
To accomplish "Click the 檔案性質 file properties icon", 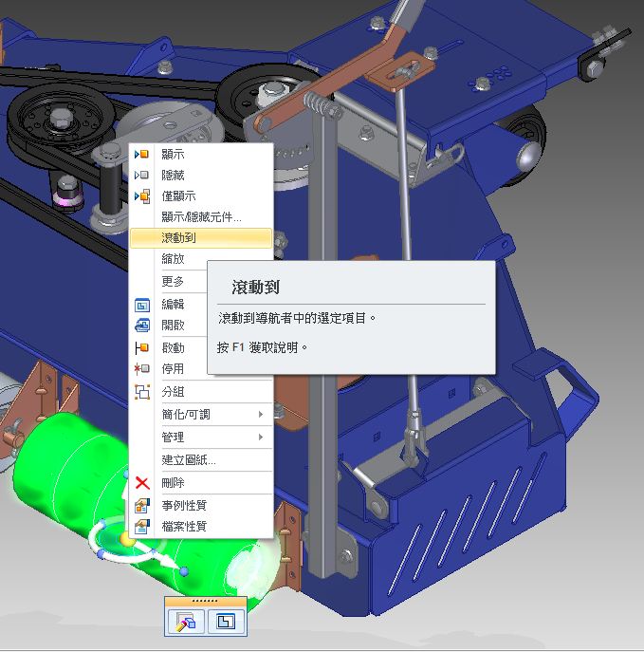I will click(x=142, y=527).
